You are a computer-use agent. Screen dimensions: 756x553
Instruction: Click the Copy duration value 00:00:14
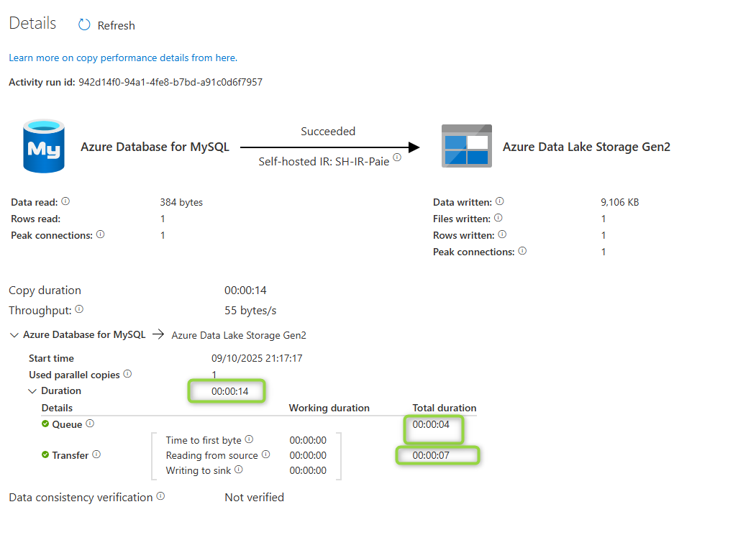245,291
